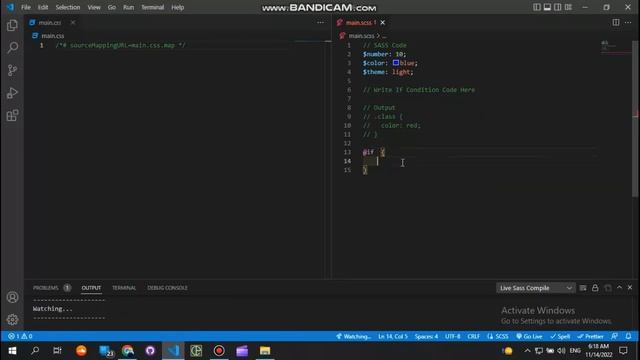Open output log in editor

[x=608, y=288]
